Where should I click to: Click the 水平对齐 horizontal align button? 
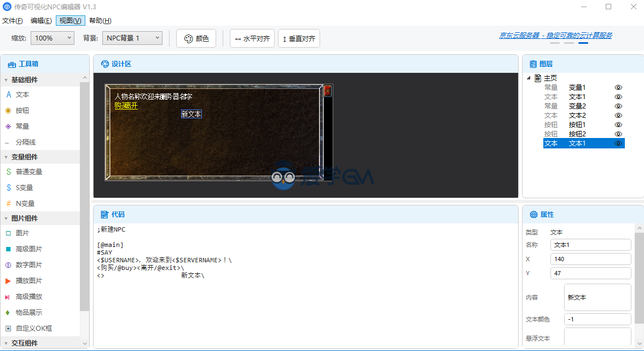tap(252, 39)
